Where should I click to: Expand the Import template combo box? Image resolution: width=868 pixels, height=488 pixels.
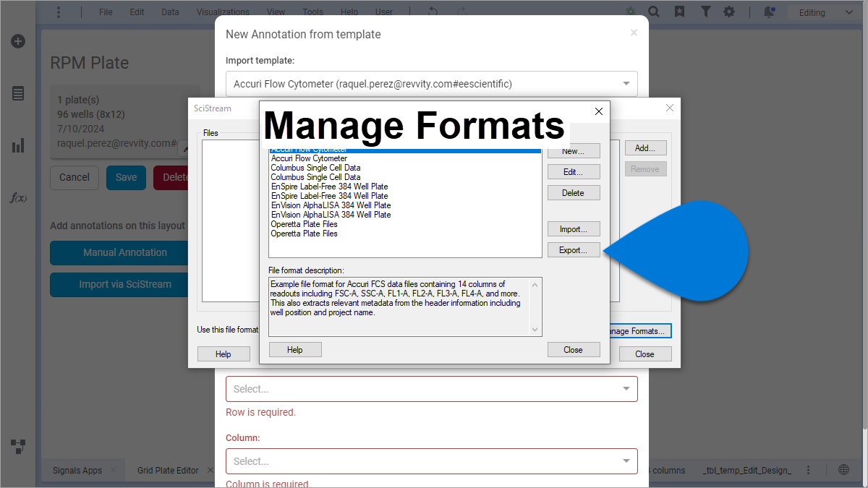click(x=432, y=84)
